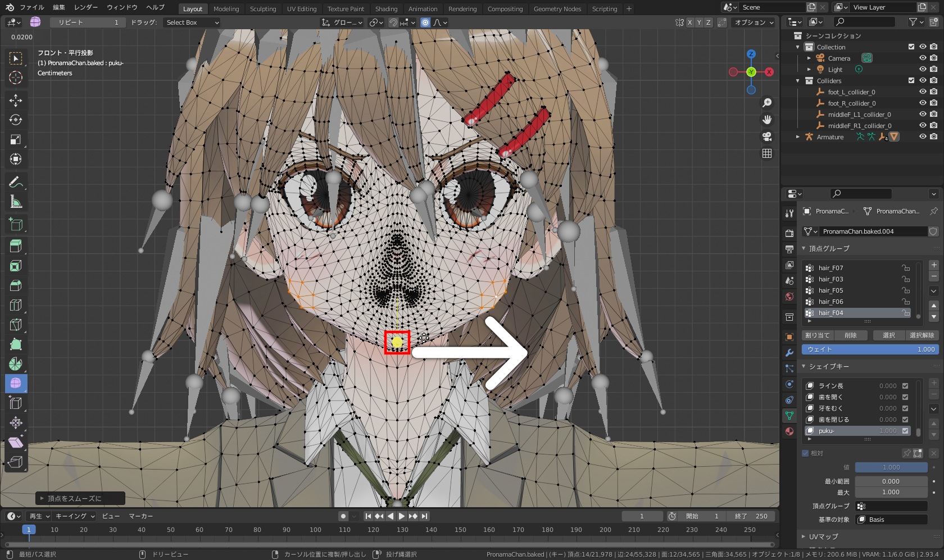The height and width of the screenshot is (560, 944).
Task: Open the transform orientation グロー dropdown
Action: (x=342, y=22)
